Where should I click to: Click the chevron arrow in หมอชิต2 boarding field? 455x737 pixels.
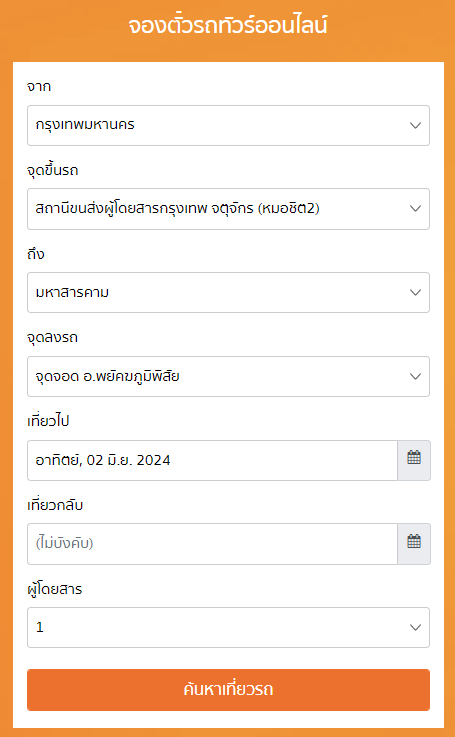(415, 209)
